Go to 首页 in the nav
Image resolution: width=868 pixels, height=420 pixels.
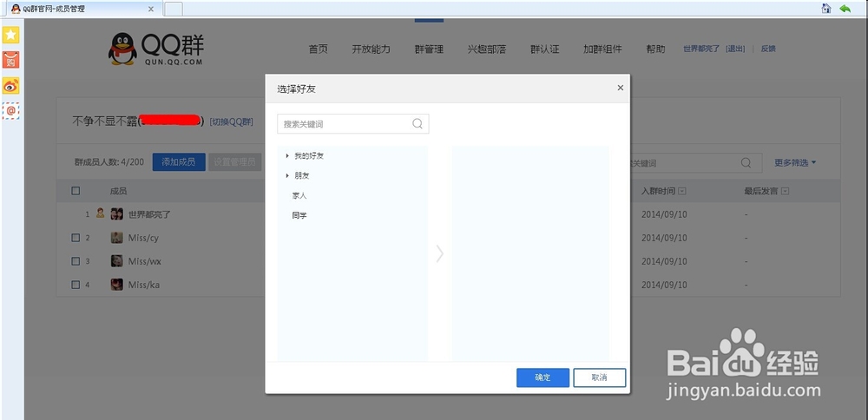(x=318, y=49)
